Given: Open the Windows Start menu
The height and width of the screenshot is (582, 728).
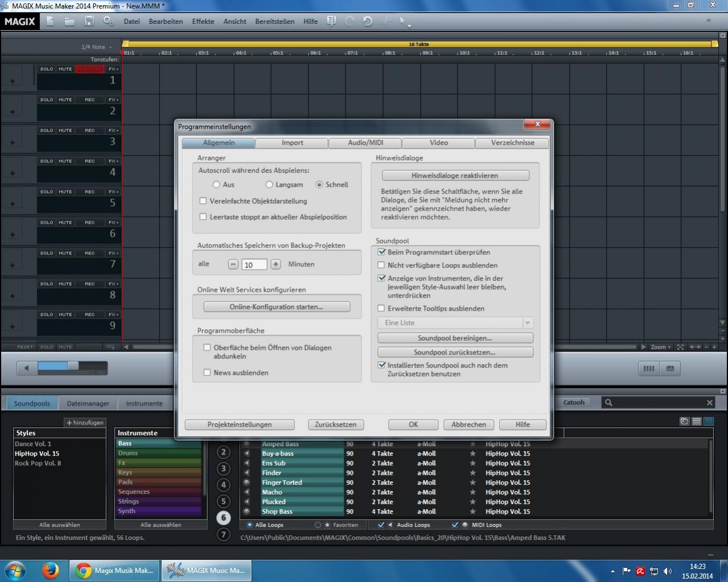Looking at the screenshot, I should pos(15,570).
